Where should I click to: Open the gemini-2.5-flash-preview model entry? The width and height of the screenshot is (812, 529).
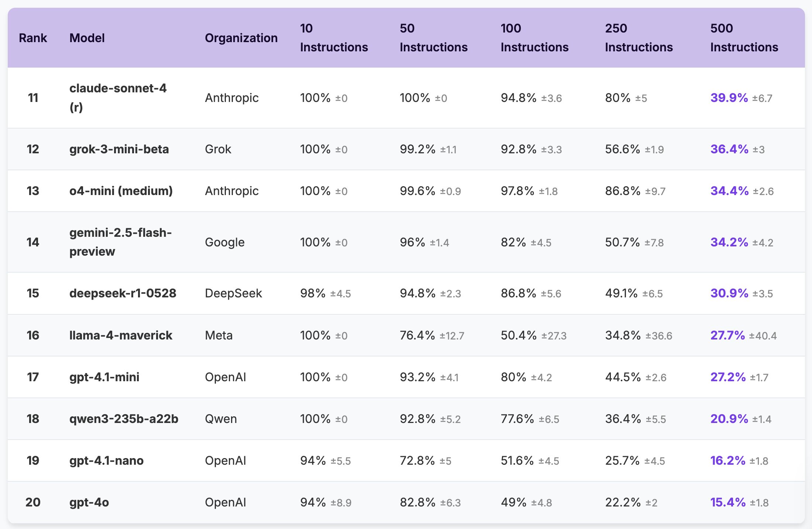point(120,242)
